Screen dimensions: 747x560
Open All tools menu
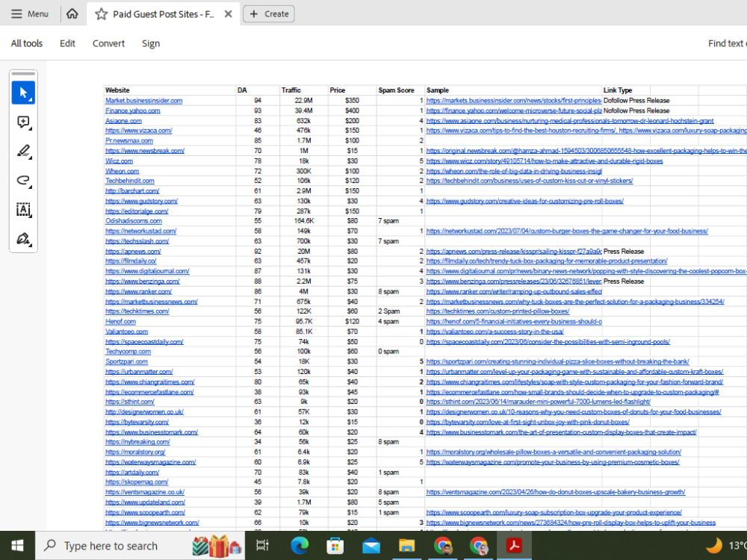27,43
